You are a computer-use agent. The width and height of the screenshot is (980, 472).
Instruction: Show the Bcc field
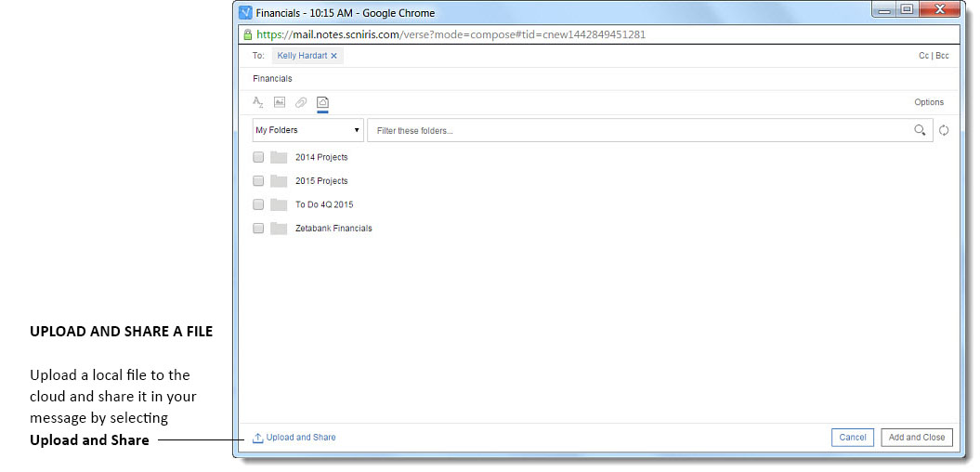coord(942,56)
